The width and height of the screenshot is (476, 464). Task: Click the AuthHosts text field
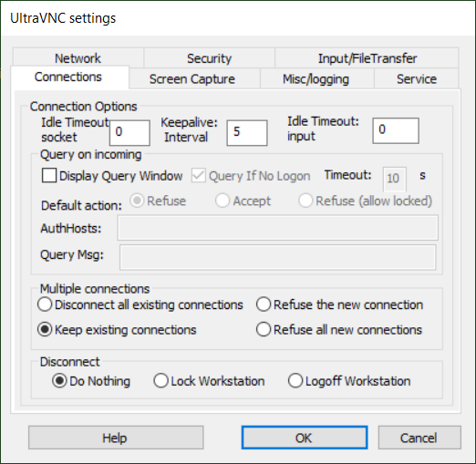(278, 228)
